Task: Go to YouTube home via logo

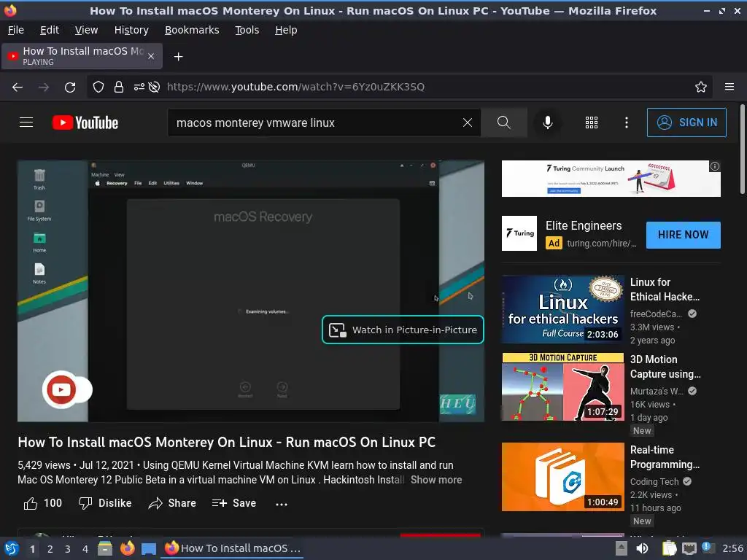Action: (85, 122)
